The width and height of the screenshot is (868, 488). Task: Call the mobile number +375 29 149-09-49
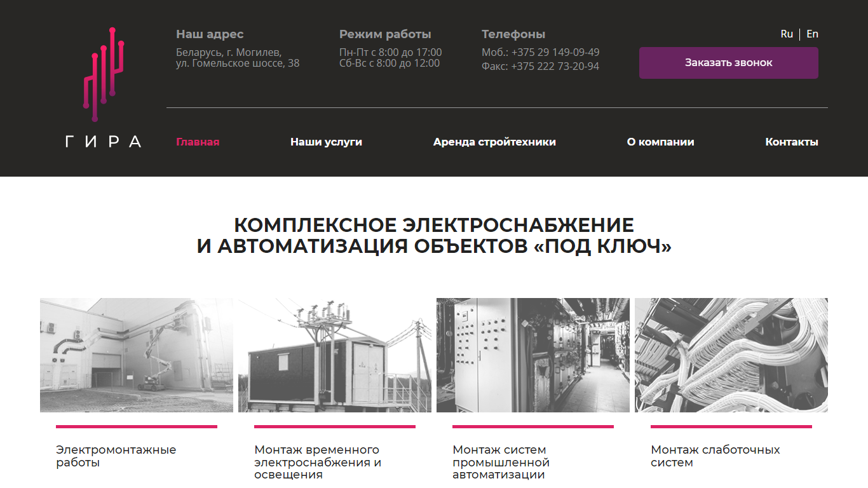coord(555,52)
